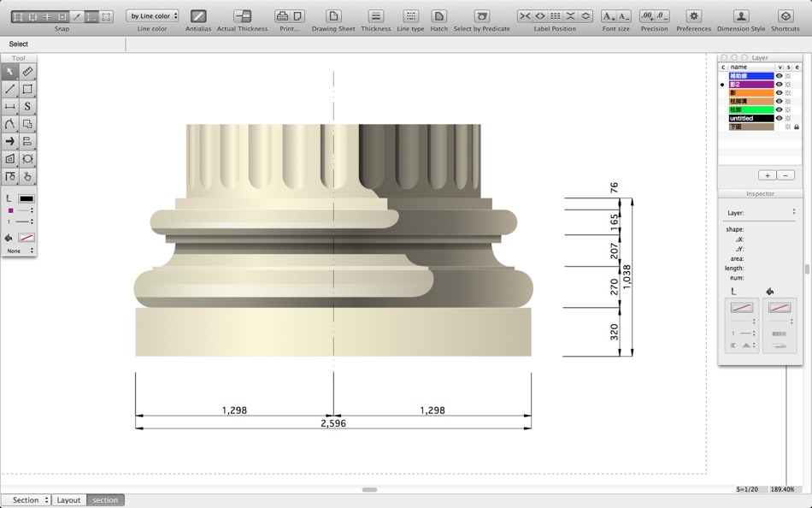Viewport: 812px width, 508px height.
Task: Select the overlapping squares offset tool
Action: pyautogui.click(x=27, y=124)
